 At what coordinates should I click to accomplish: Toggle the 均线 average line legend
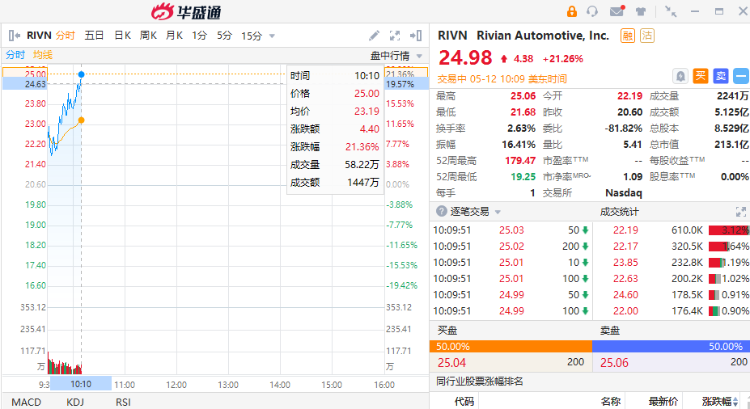pyautogui.click(x=43, y=55)
